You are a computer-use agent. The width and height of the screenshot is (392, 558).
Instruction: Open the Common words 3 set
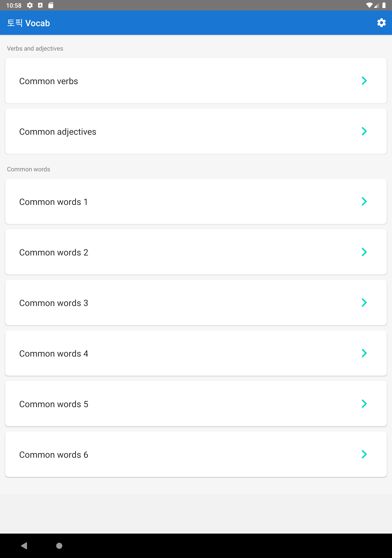[x=54, y=303]
